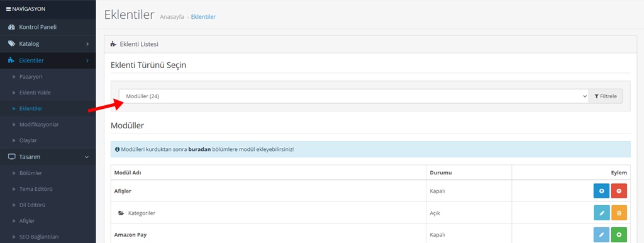The width and height of the screenshot is (644, 243).
Task: Click the Eylem column header
Action: click(x=619, y=172)
